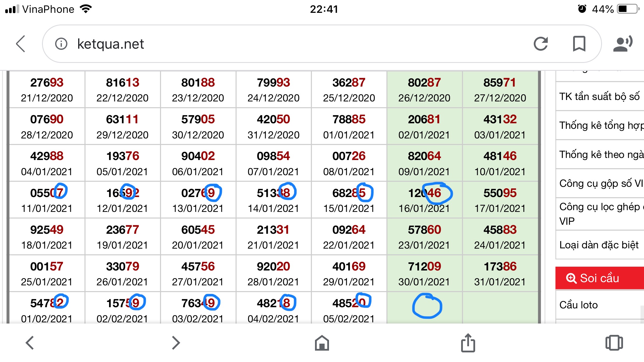The image size is (644, 362).
Task: Tap the browser back arrow at top
Action: (21, 44)
